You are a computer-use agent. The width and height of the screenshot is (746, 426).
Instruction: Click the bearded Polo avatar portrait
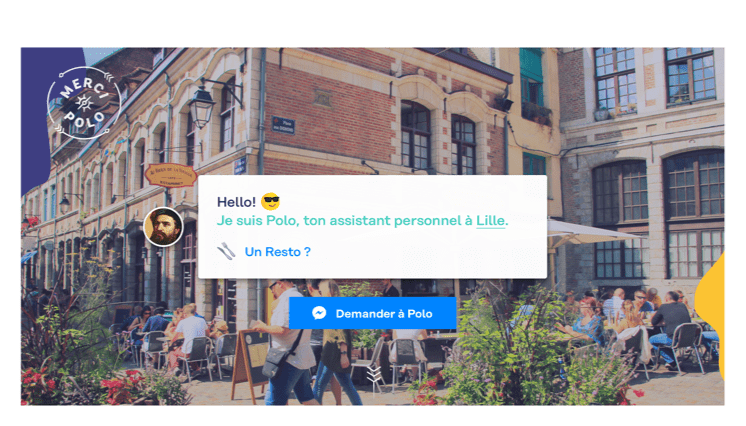(x=163, y=227)
